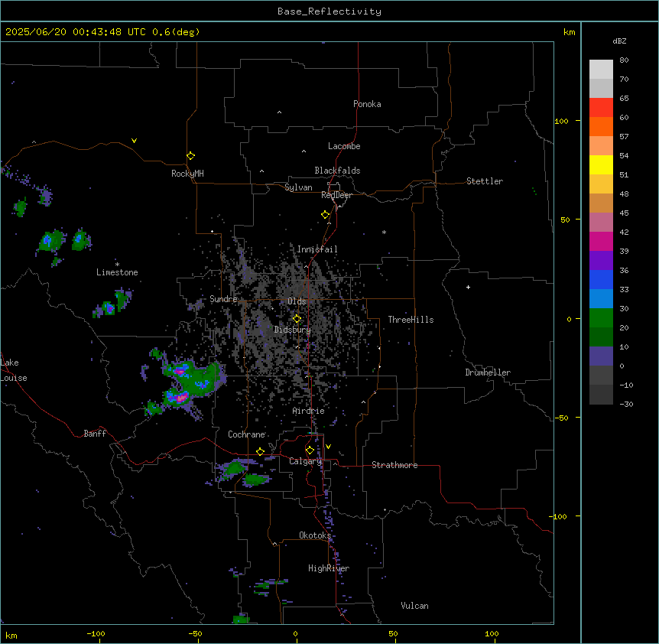This screenshot has height=644, width=659.
Task: Click the Innisfail city label
Action: click(317, 249)
